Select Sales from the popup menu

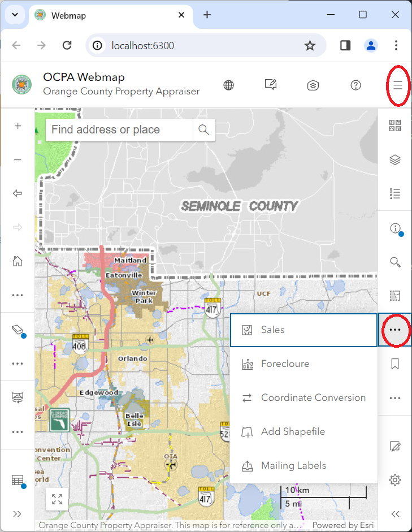tap(304, 330)
